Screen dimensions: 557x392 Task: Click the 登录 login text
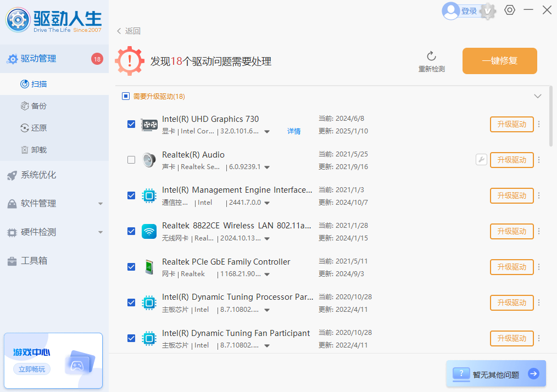[x=469, y=12]
